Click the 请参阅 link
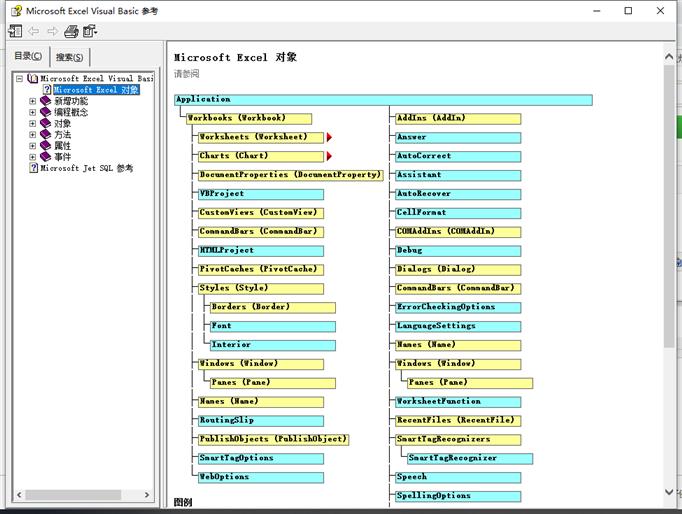The width and height of the screenshot is (682, 514). pos(187,74)
